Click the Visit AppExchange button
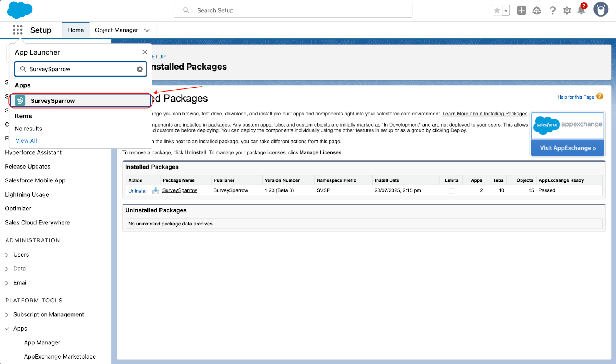 pyautogui.click(x=567, y=148)
